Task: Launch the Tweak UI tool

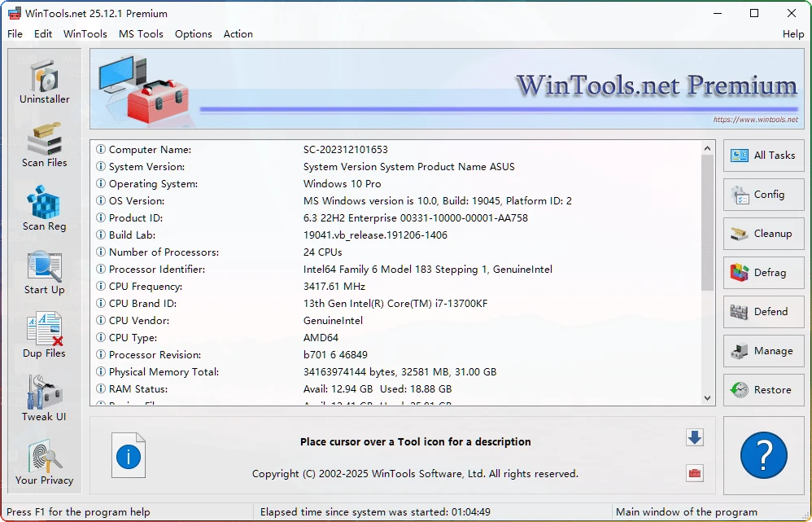Action: (44, 397)
